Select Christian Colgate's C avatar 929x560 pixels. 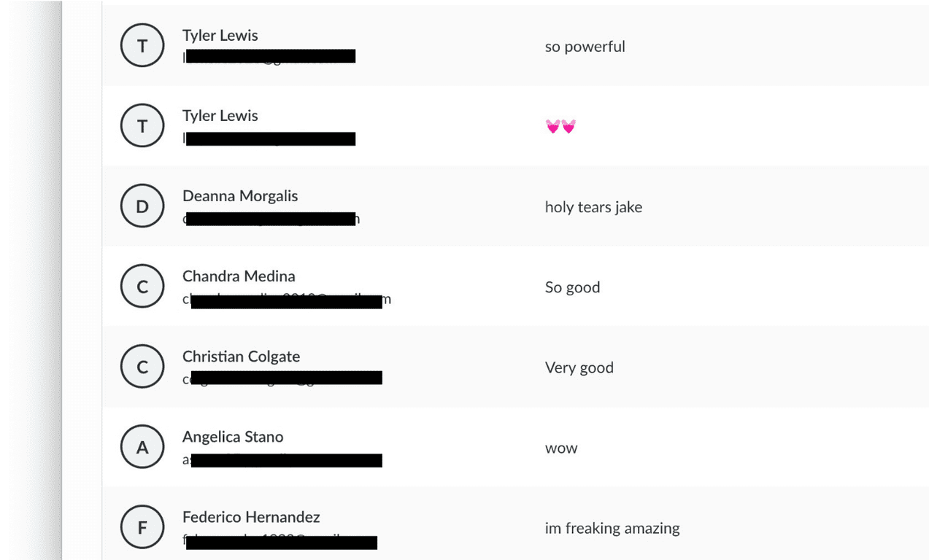pos(142,367)
